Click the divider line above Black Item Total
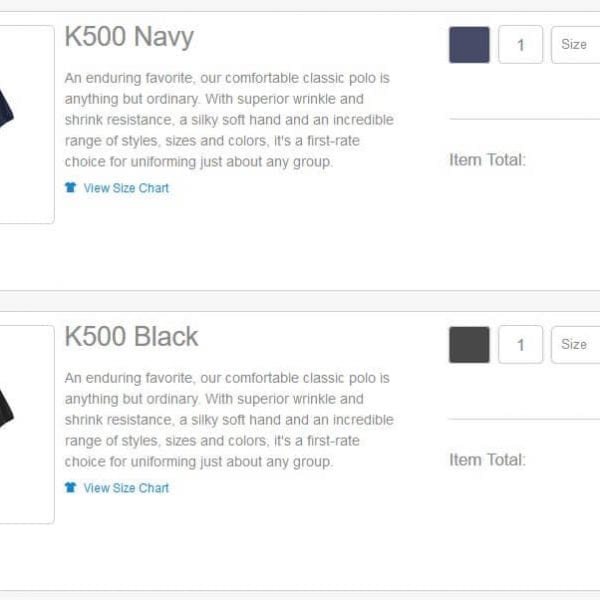 (524, 419)
